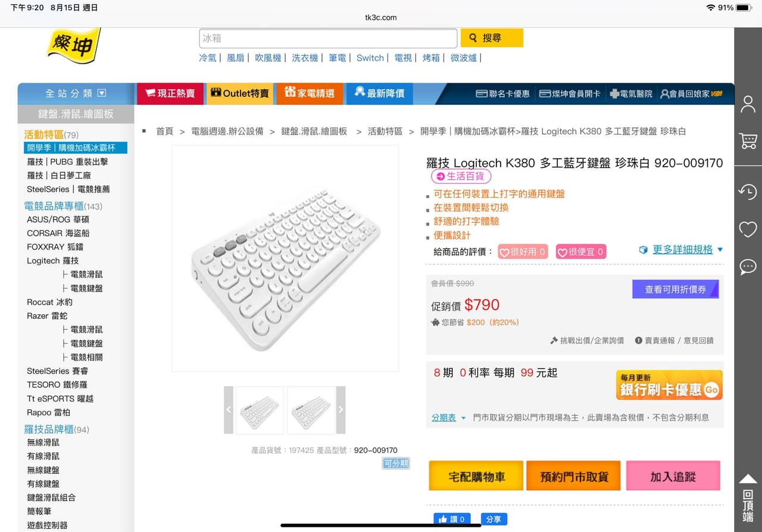Screen dimensions: 762x532
Task: Click 查看可用折價券 coupon button
Action: pyautogui.click(x=676, y=289)
